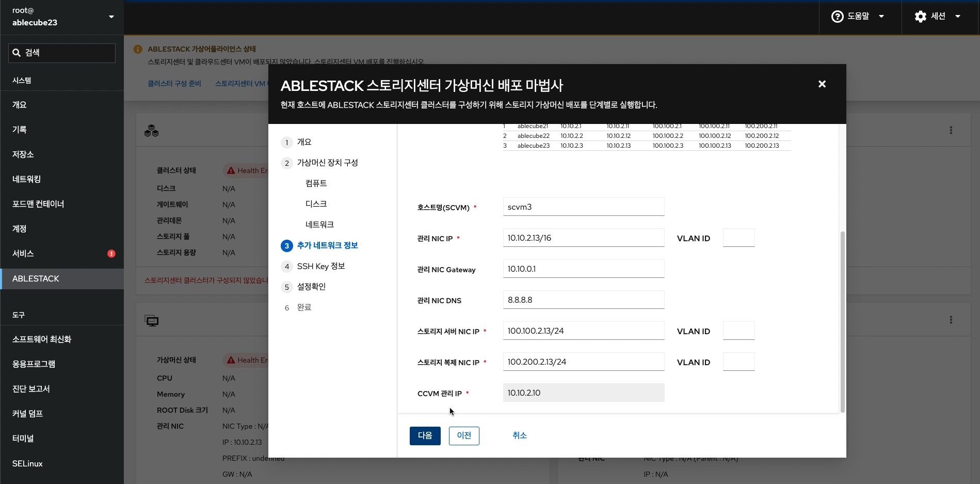Open the kebab menu on the storage card
Screen dimensions: 980x484
point(951,130)
